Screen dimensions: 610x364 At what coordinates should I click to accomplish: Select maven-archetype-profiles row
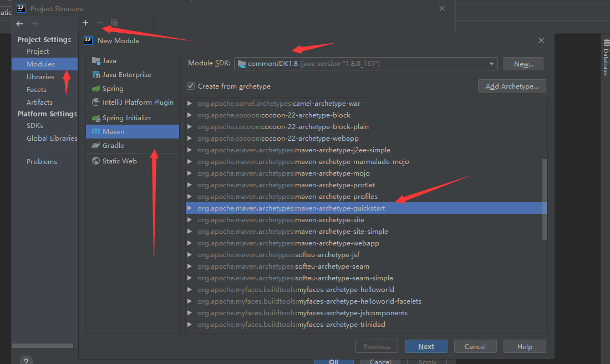[366, 197]
